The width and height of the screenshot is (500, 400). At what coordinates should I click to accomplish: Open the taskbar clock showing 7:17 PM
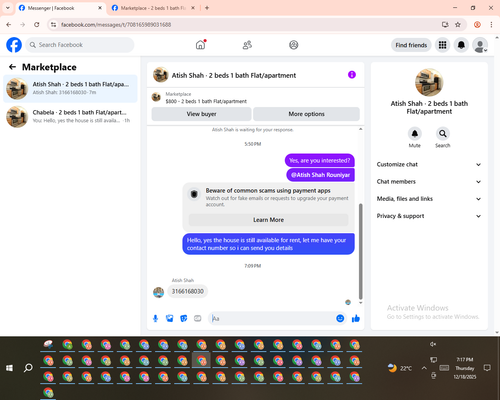pyautogui.click(x=465, y=368)
